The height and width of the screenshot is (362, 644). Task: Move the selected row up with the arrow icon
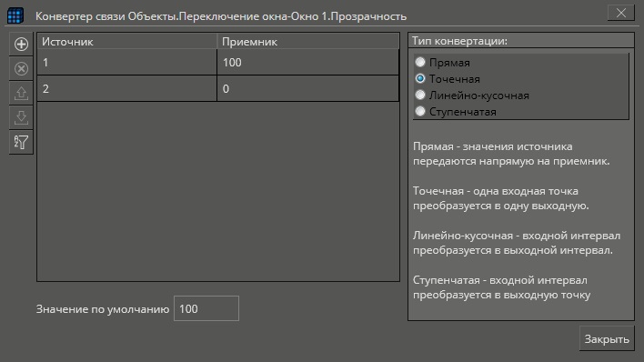pos(21,93)
